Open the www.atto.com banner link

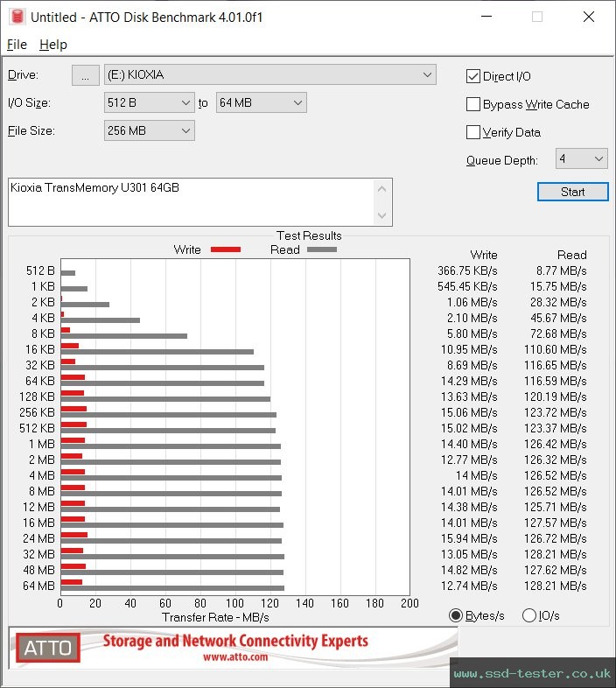click(x=235, y=656)
